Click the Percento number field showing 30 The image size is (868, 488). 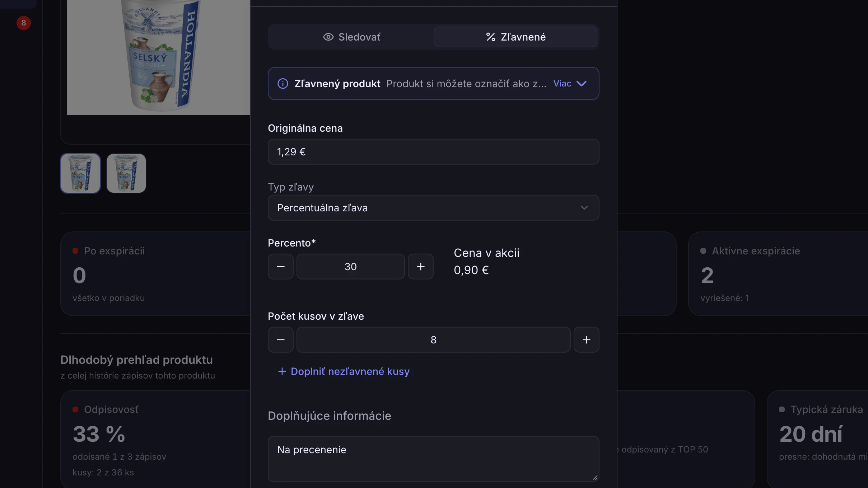(x=351, y=267)
